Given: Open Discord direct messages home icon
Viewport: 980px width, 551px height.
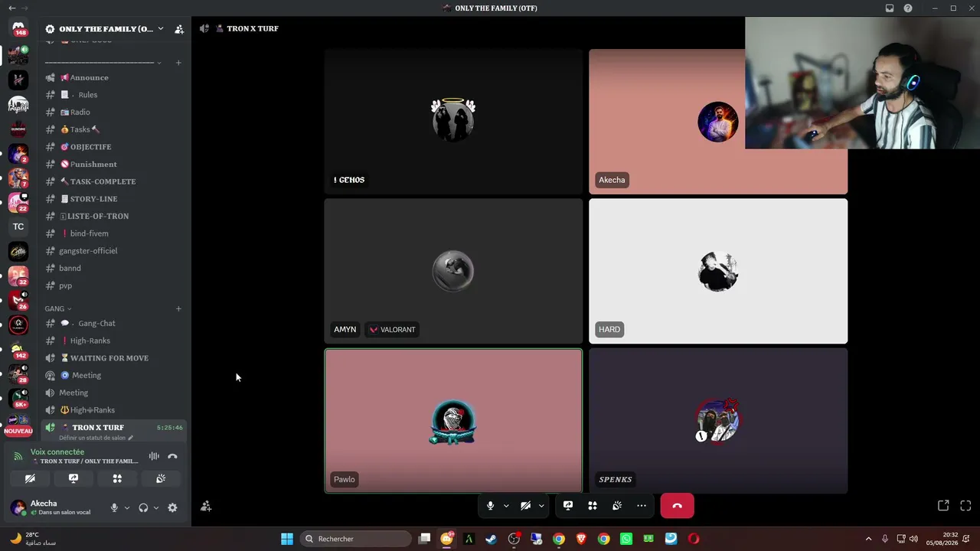Looking at the screenshot, I should point(18,28).
